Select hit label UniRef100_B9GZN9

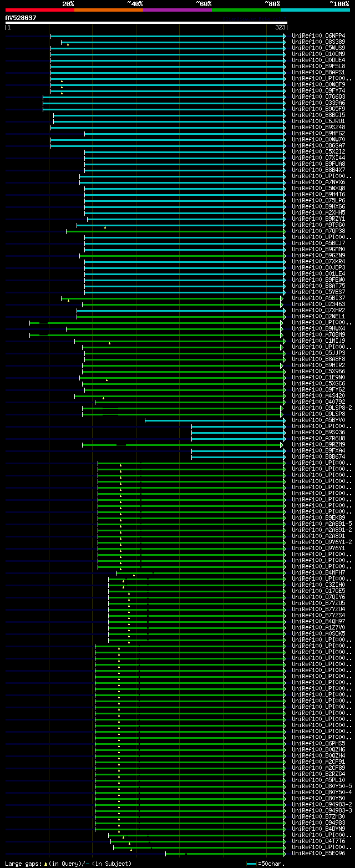tap(318, 256)
